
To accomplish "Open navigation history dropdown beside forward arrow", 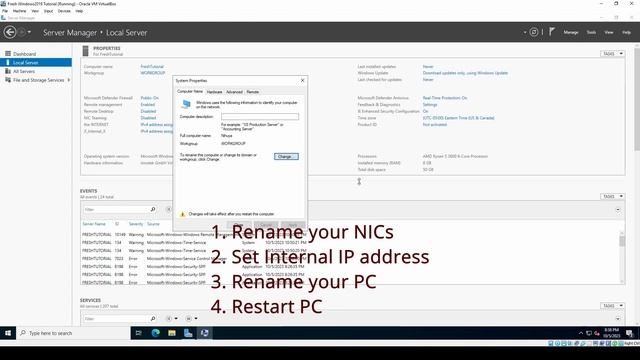I will pos(29,32).
